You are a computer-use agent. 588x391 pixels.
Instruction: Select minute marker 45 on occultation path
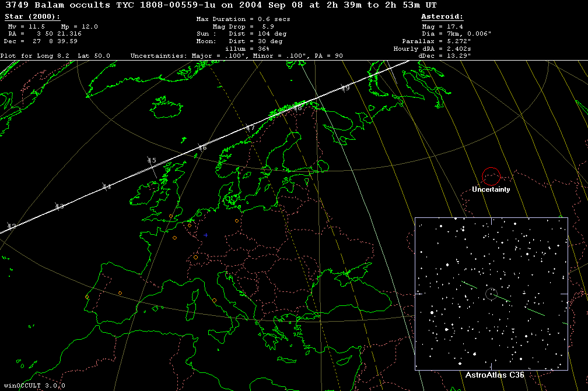(152, 161)
